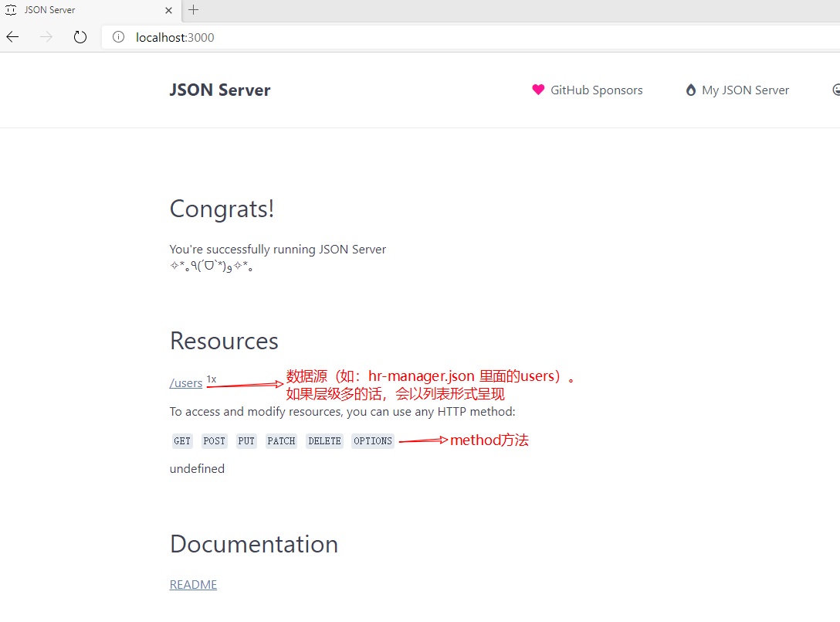Viewport: 840px width, 622px height.
Task: Click the POST method tag
Action: (x=215, y=441)
